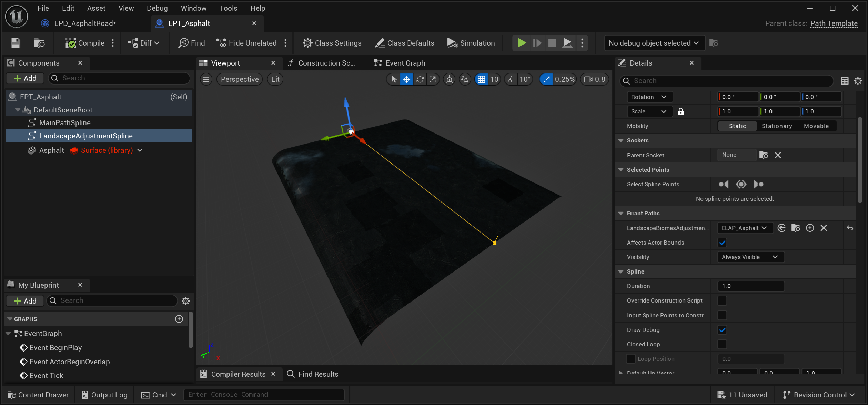Viewport: 868px width, 405px height.
Task: Open the Path Template parent class link
Action: click(x=834, y=23)
